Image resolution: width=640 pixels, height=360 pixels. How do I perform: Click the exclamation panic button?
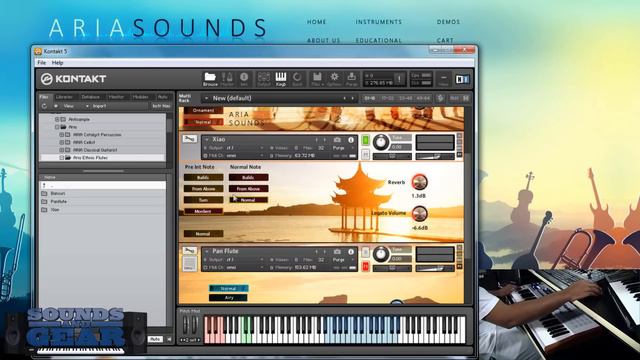tap(399, 78)
